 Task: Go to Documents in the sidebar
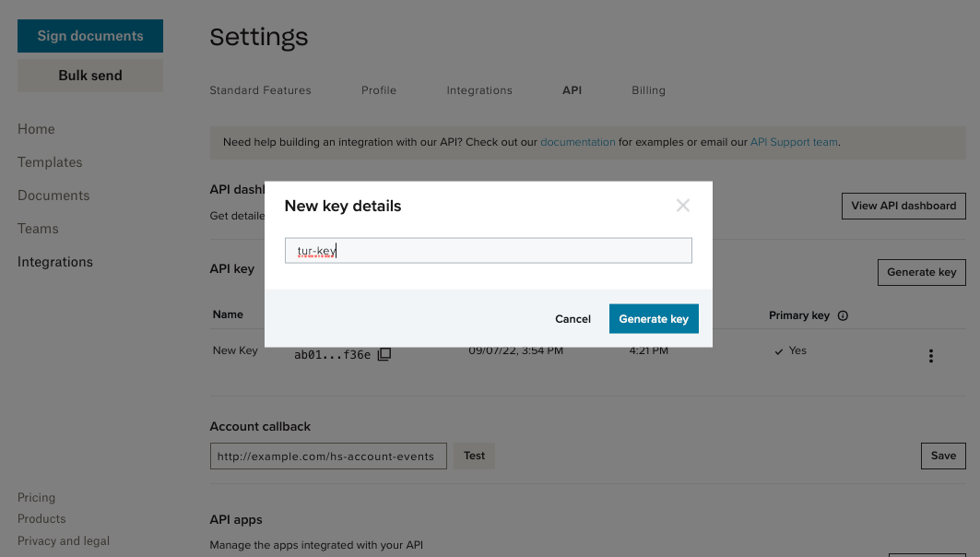[x=53, y=195]
